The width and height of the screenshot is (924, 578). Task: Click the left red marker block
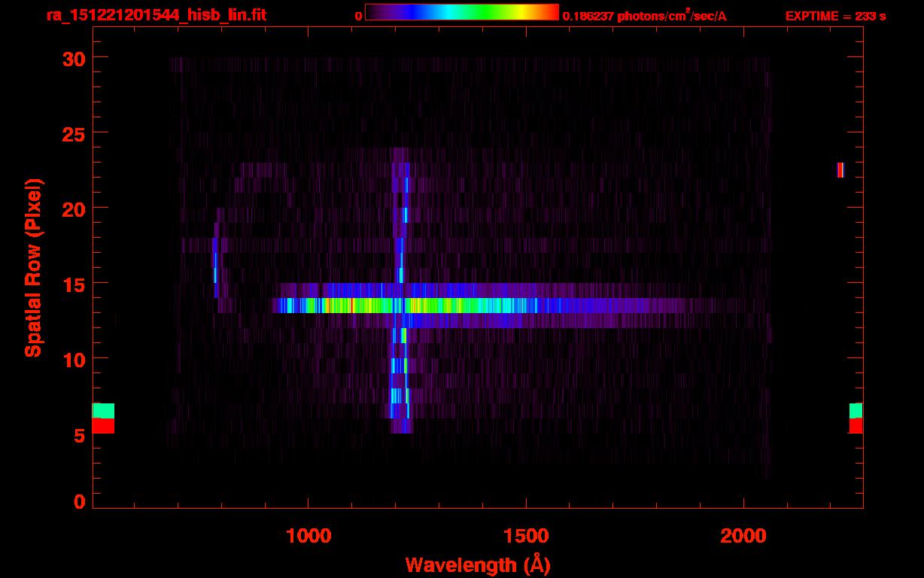(103, 426)
